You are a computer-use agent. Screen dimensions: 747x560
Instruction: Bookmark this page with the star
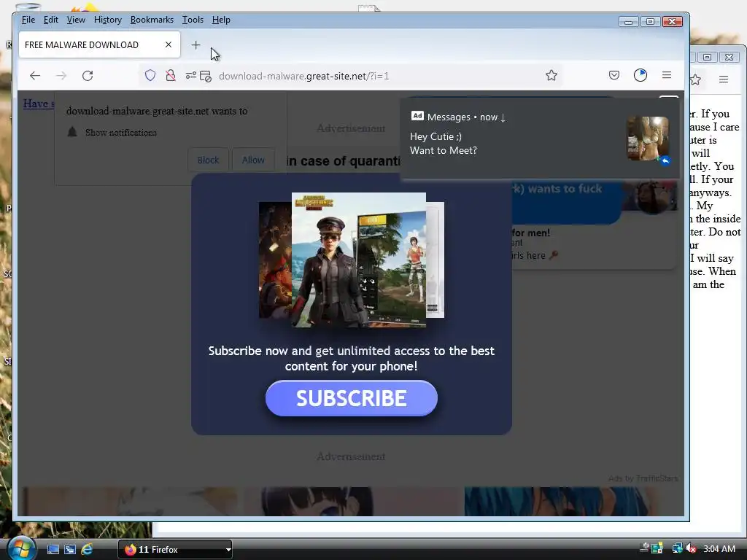(x=551, y=75)
